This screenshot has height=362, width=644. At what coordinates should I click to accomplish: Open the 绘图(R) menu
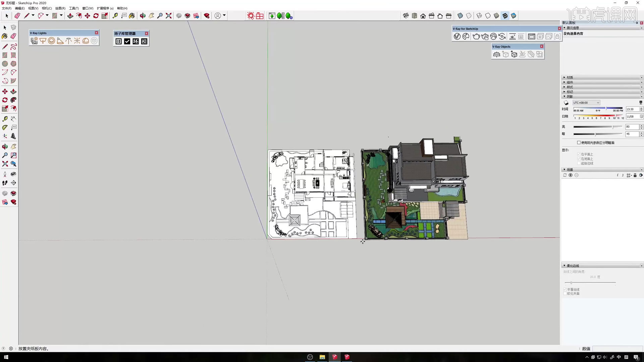[x=60, y=8]
